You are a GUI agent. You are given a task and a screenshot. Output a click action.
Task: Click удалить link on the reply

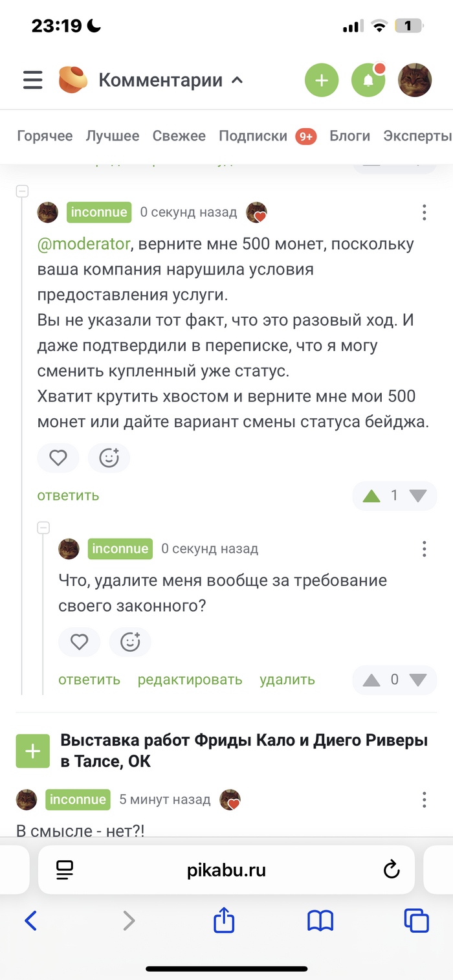[x=287, y=680]
